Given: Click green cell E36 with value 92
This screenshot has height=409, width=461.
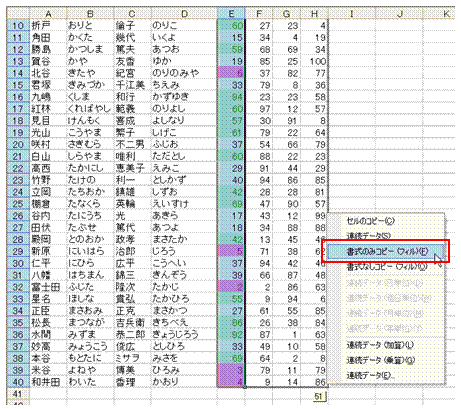Looking at the screenshot, I should pos(231,335).
